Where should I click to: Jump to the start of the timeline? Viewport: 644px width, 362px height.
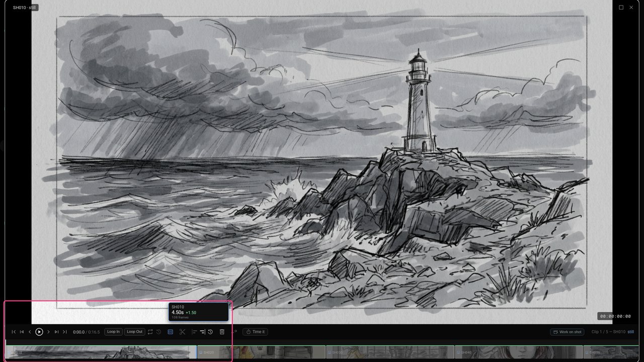14,332
